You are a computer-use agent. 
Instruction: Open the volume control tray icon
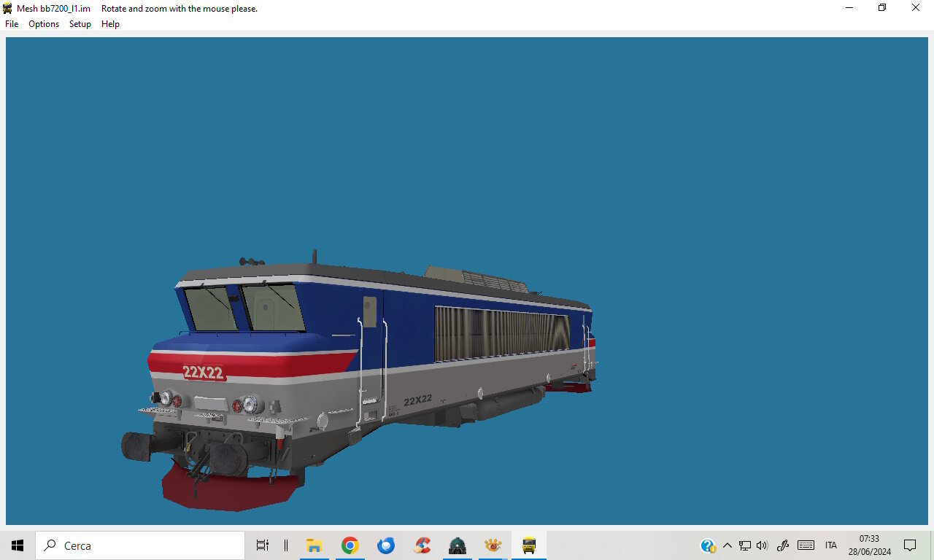[x=763, y=545]
